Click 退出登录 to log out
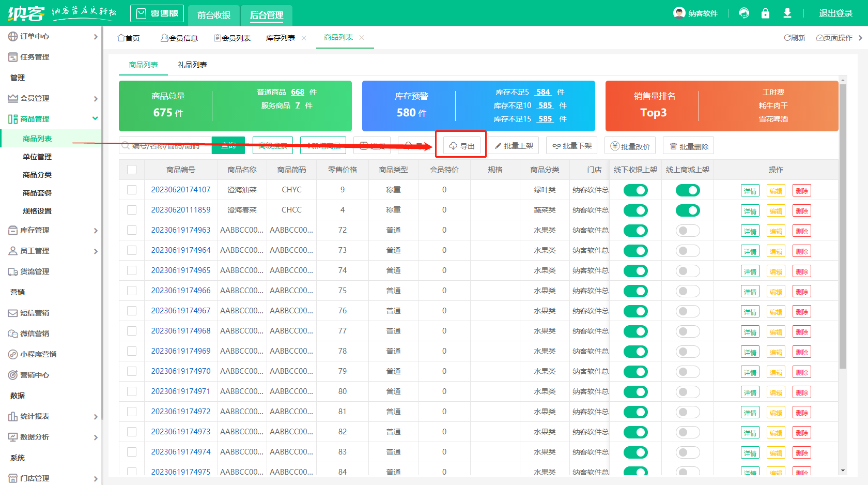This screenshot has height=485, width=868. pyautogui.click(x=835, y=13)
